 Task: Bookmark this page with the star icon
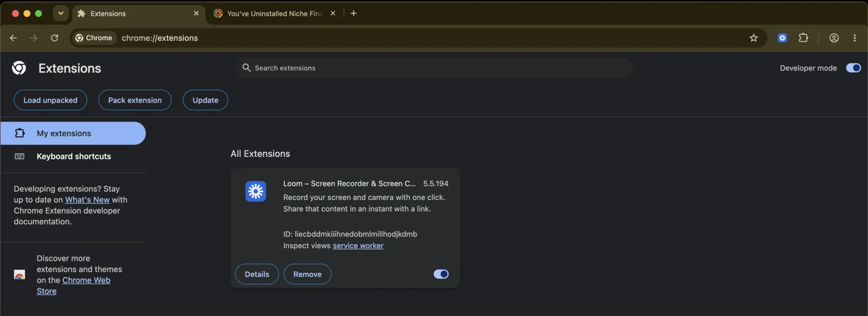(754, 38)
